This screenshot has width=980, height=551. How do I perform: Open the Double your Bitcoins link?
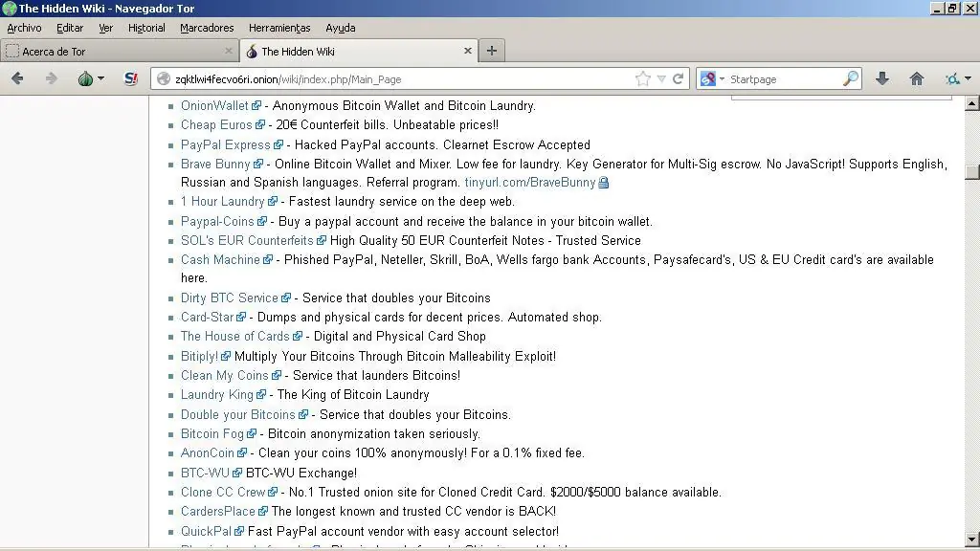click(237, 415)
